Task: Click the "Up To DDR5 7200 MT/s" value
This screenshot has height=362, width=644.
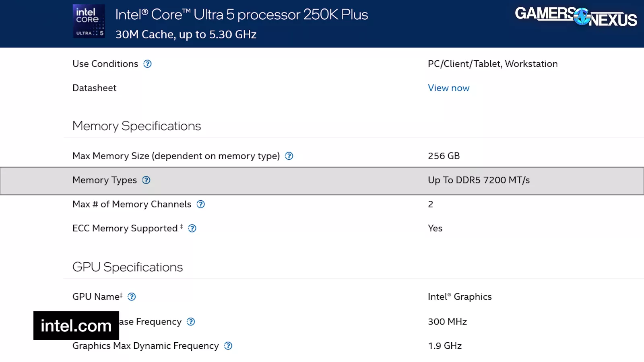Action: tap(479, 180)
